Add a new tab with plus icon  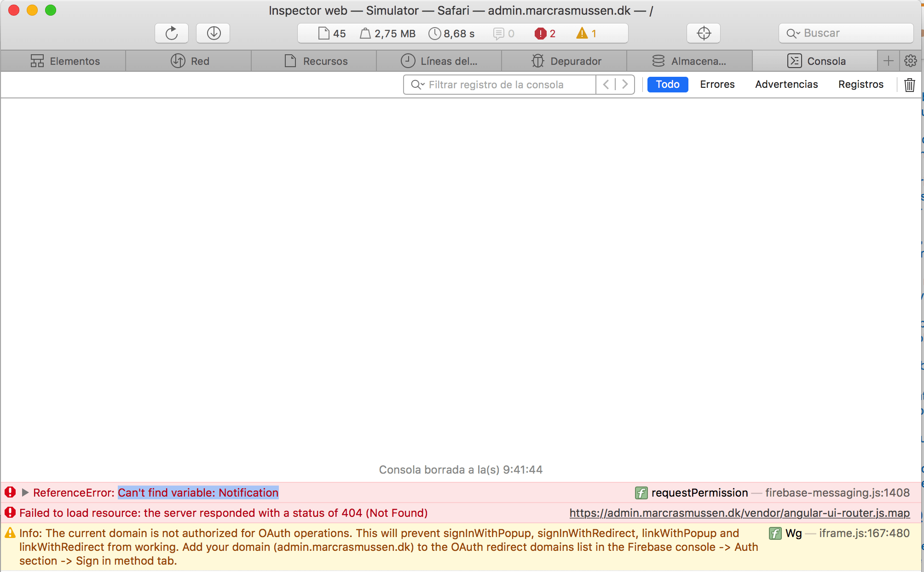point(889,61)
